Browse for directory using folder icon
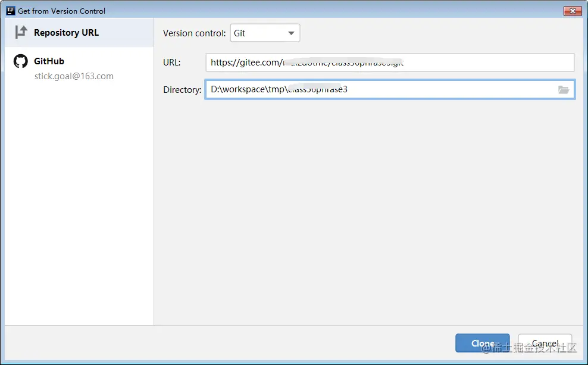Viewport: 588px width, 365px height. (x=563, y=90)
